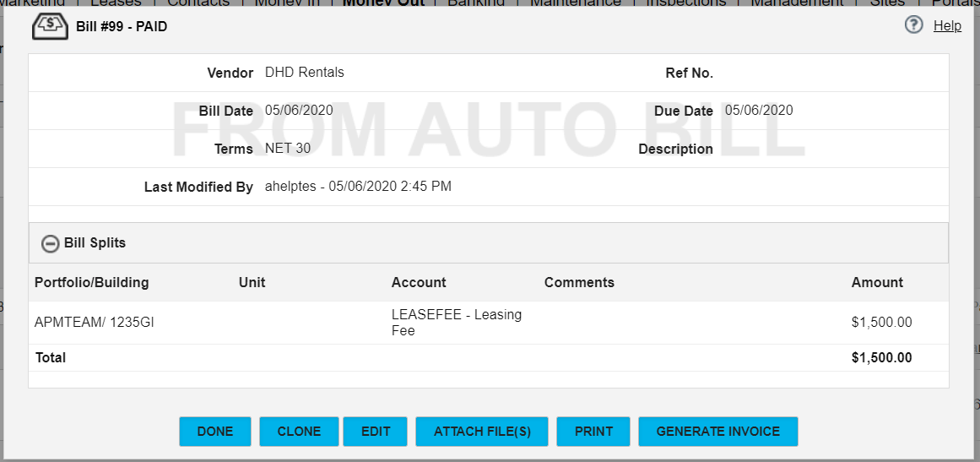Viewport: 980px width, 462px height.
Task: Open the Help link
Action: pyautogui.click(x=947, y=25)
